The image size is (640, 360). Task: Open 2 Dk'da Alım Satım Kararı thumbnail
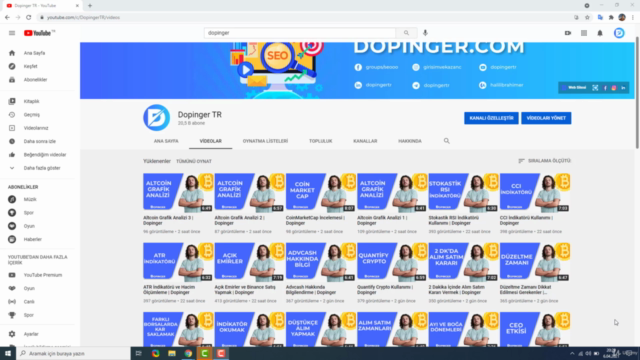464,262
